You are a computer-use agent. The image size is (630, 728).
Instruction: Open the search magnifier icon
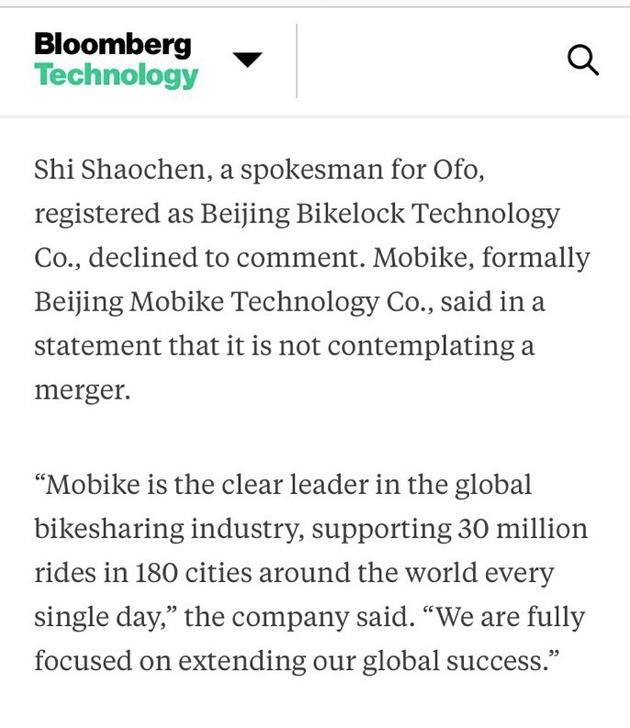click(x=583, y=60)
